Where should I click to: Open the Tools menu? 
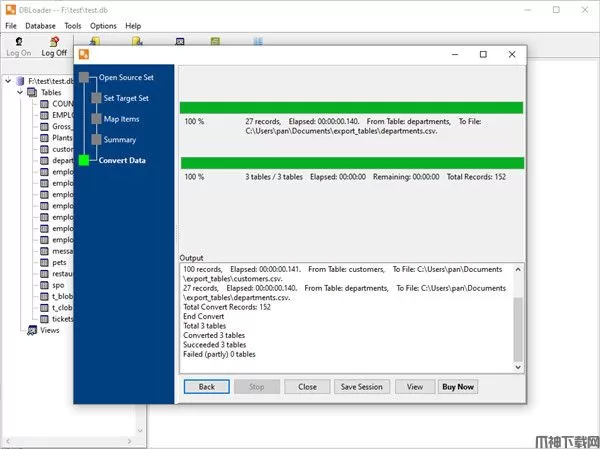[x=73, y=25]
